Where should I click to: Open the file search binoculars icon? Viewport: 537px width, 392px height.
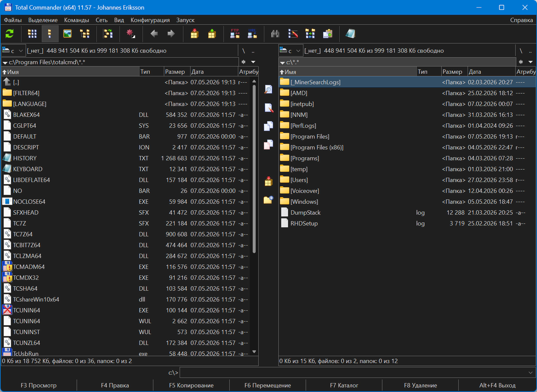(x=275, y=34)
